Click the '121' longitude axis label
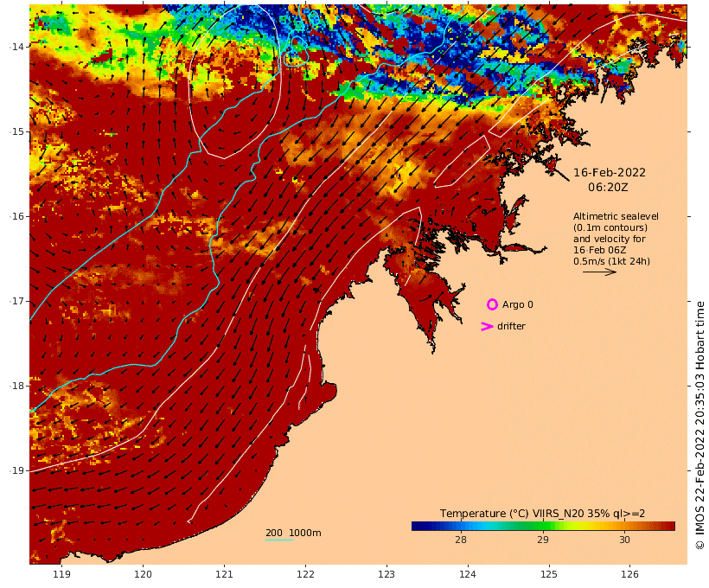Screen dimensions: 709x588 coord(224,574)
